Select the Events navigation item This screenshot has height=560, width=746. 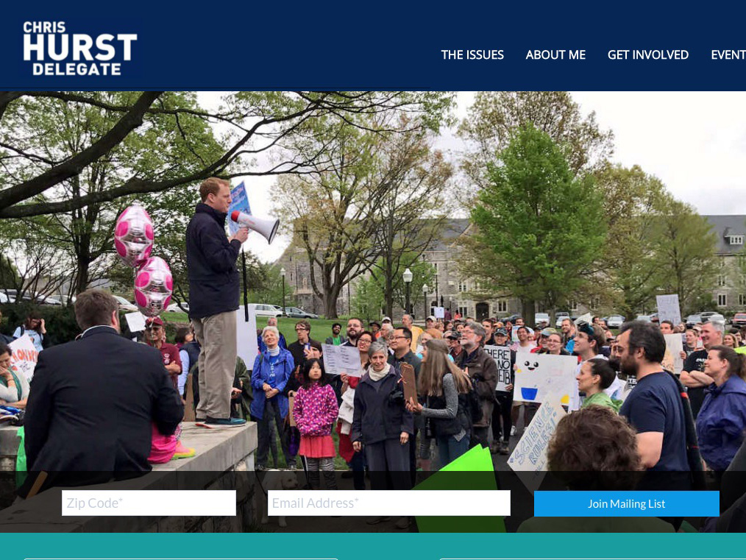(x=728, y=55)
